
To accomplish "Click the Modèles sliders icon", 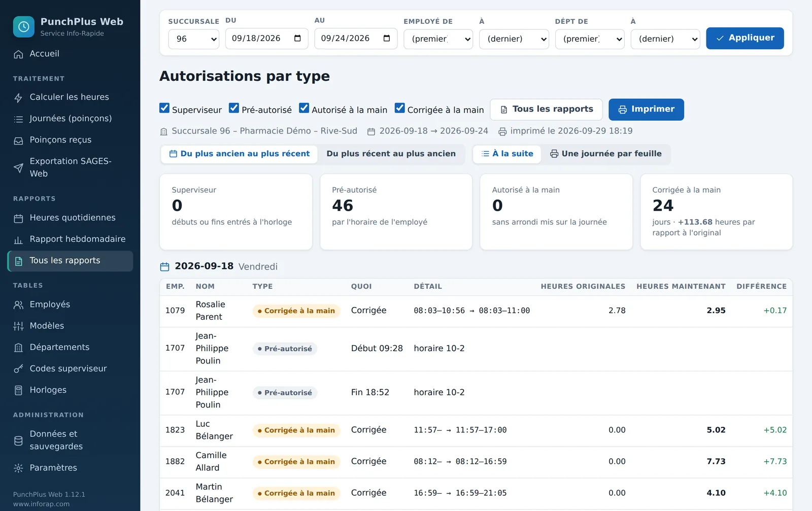I will tap(18, 326).
